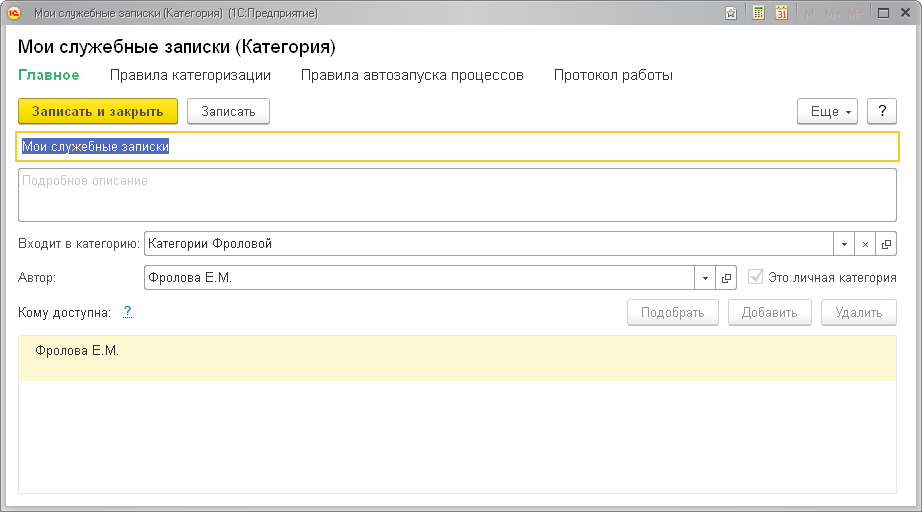Click the M+ memory add button
Viewport: 922px width, 512px height.
click(x=833, y=13)
